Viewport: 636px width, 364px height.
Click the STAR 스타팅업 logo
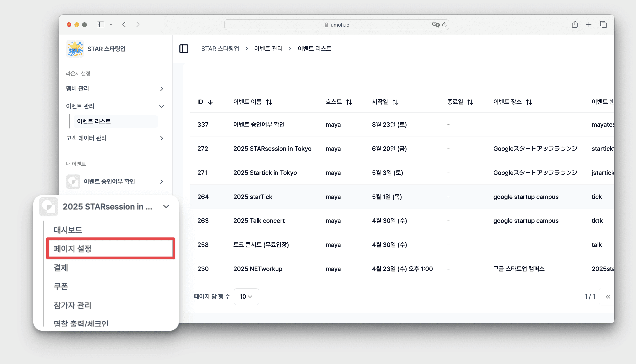click(75, 49)
